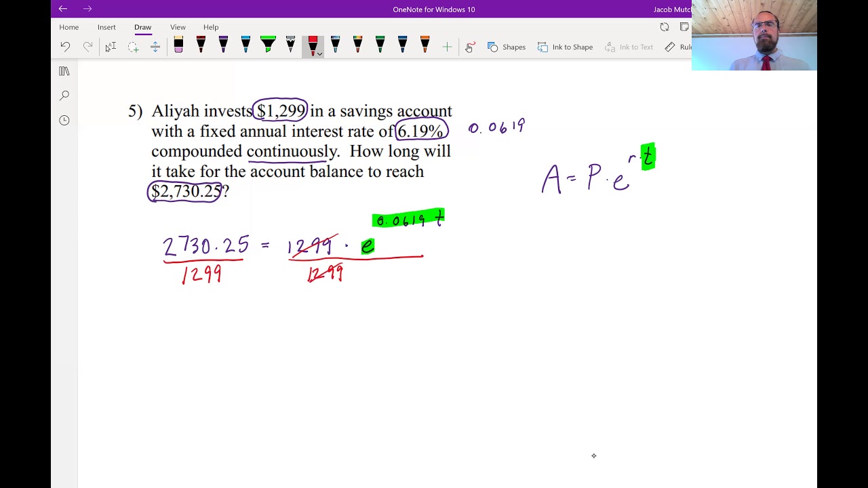Click the handwritten A = P·e formula

597,169
